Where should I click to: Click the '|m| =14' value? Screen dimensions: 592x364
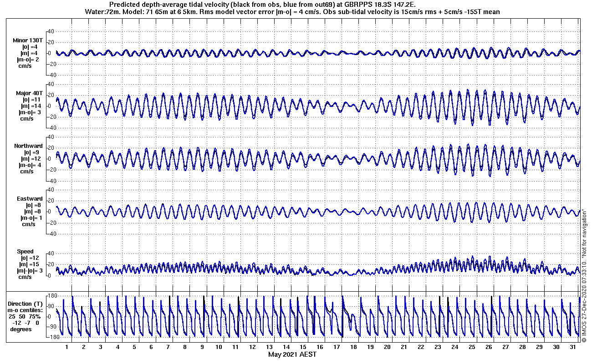31,106
